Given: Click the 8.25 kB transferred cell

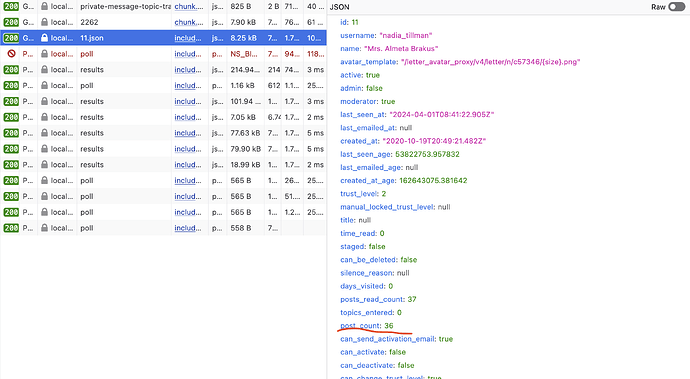Looking at the screenshot, I should pyautogui.click(x=243, y=38).
